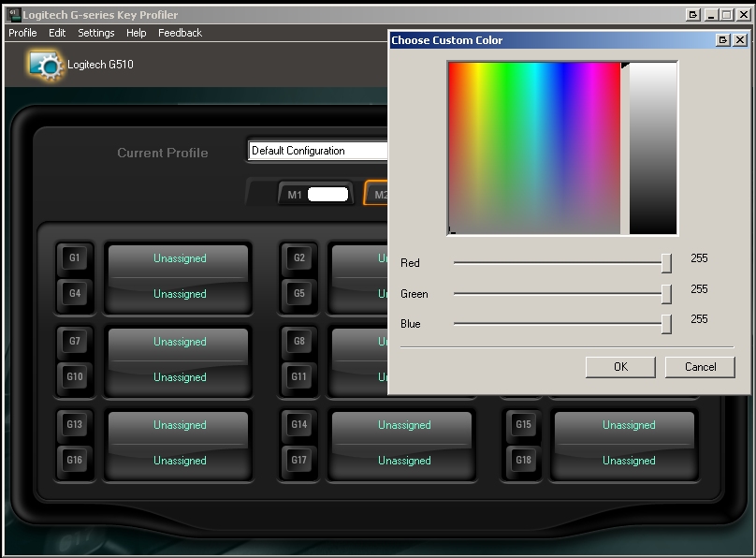Click the Unassigned slot for G10
Screen dimensions: 756x558
pos(180,377)
